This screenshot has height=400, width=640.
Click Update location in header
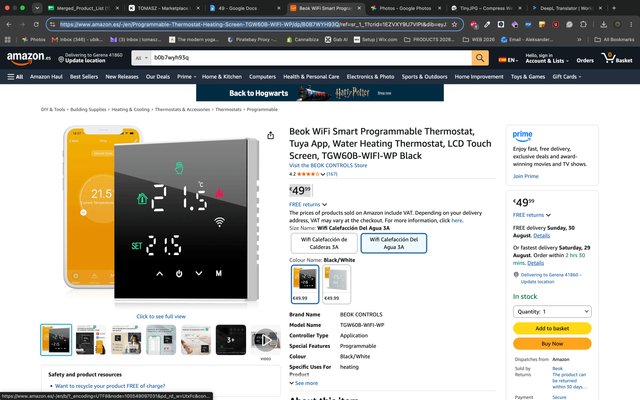85,61
